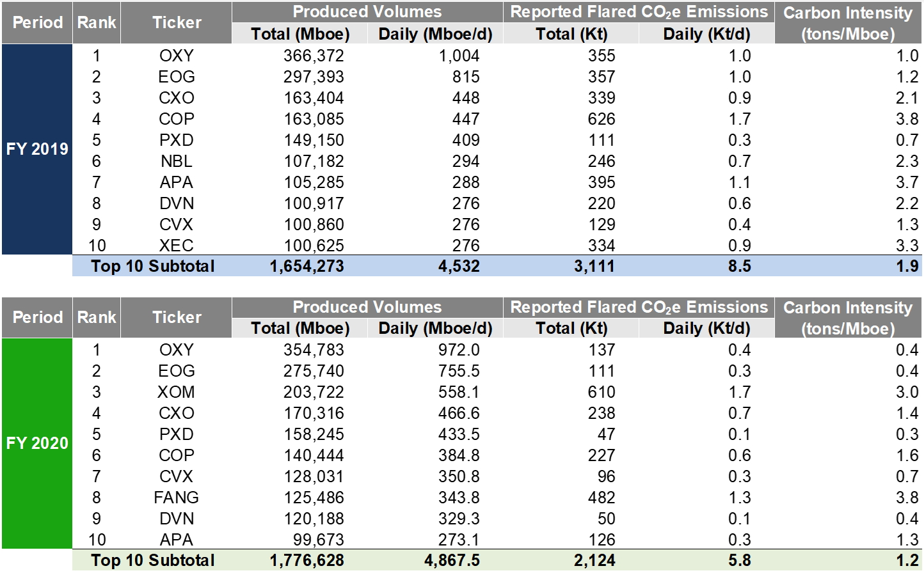Click the FY 2020 green period cell

[x=37, y=443]
